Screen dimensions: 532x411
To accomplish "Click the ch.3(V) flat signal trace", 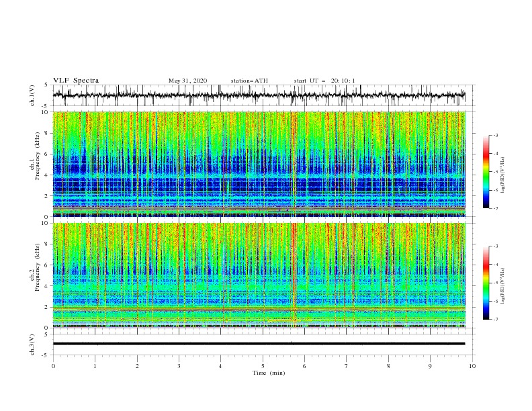I will (x=259, y=344).
